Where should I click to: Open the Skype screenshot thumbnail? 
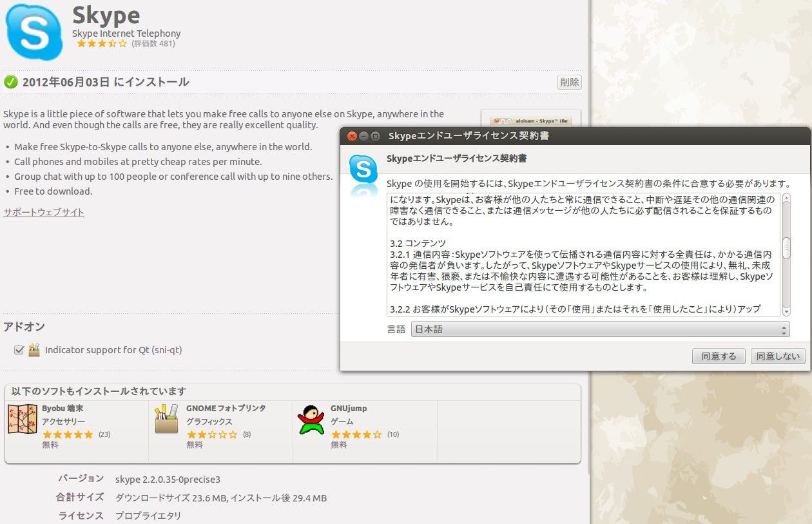coord(531,119)
